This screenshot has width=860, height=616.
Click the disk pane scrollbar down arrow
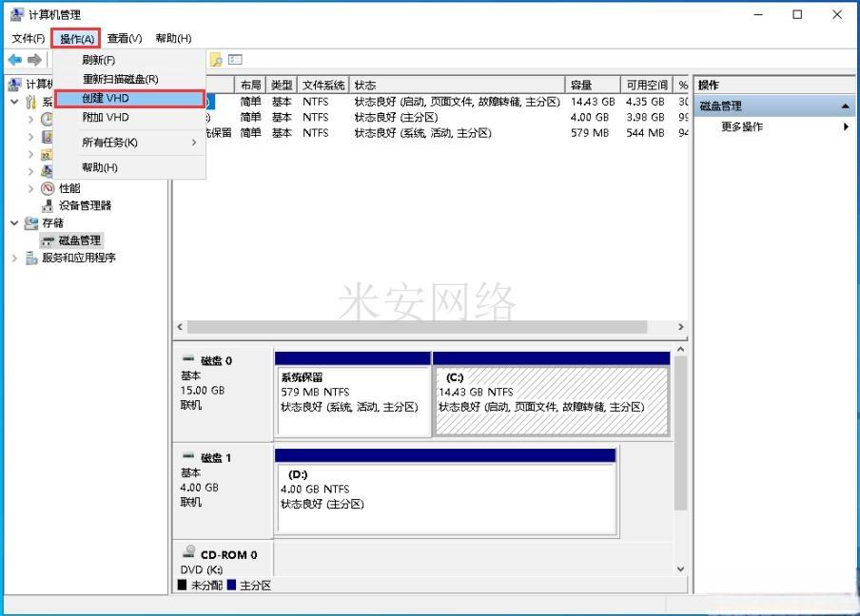(x=680, y=568)
